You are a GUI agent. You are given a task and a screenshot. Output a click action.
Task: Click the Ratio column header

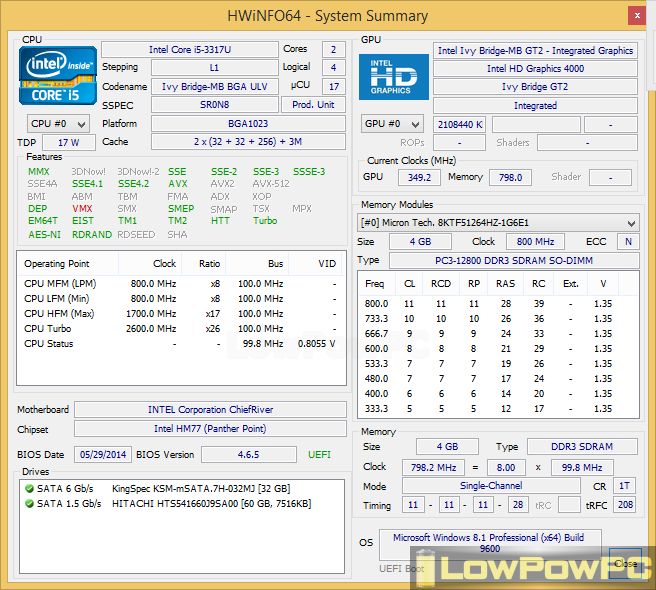(204, 264)
